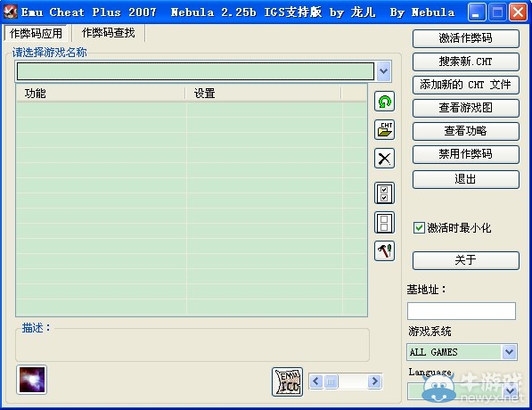Switch to the 作弊码查找 tab
This screenshot has height=410, width=532.
[x=109, y=33]
